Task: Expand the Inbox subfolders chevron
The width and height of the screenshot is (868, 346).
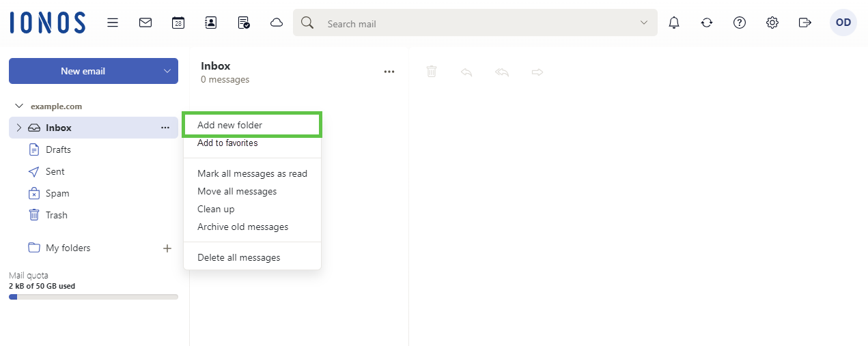Action: point(18,128)
